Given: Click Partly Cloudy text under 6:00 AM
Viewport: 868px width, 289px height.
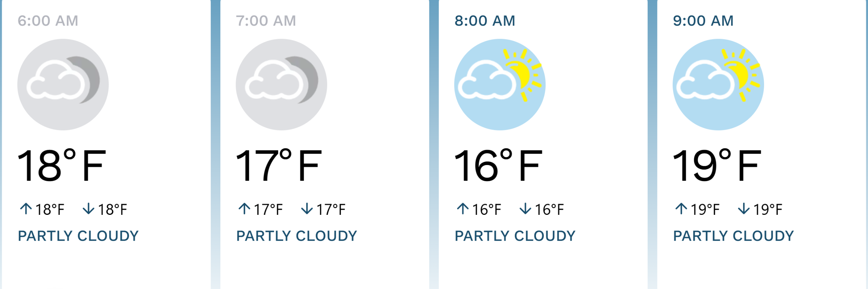Looking at the screenshot, I should tap(78, 236).
